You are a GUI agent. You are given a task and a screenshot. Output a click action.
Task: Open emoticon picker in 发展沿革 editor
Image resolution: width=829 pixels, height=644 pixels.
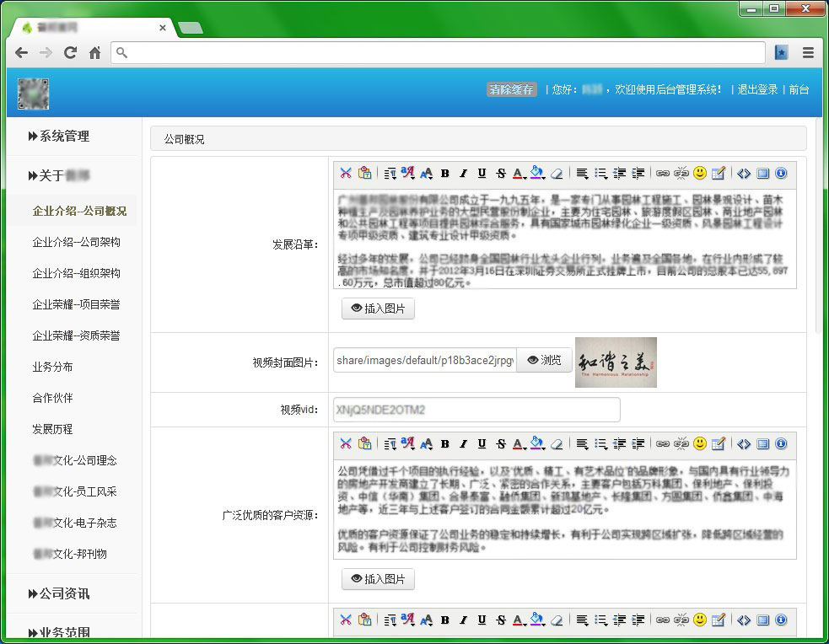[x=699, y=174]
